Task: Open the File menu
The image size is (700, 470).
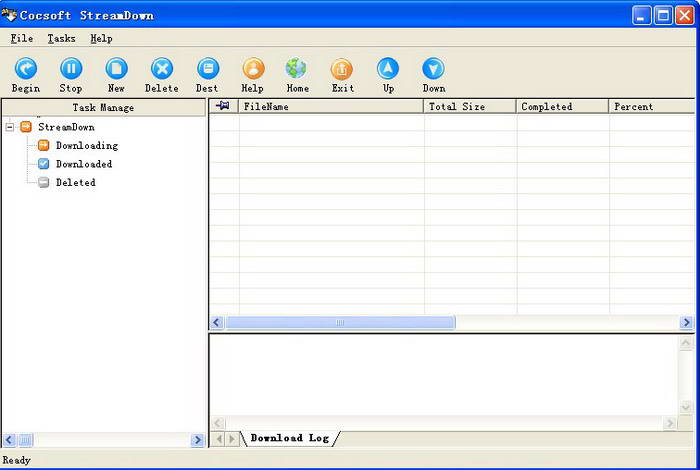Action: click(21, 38)
